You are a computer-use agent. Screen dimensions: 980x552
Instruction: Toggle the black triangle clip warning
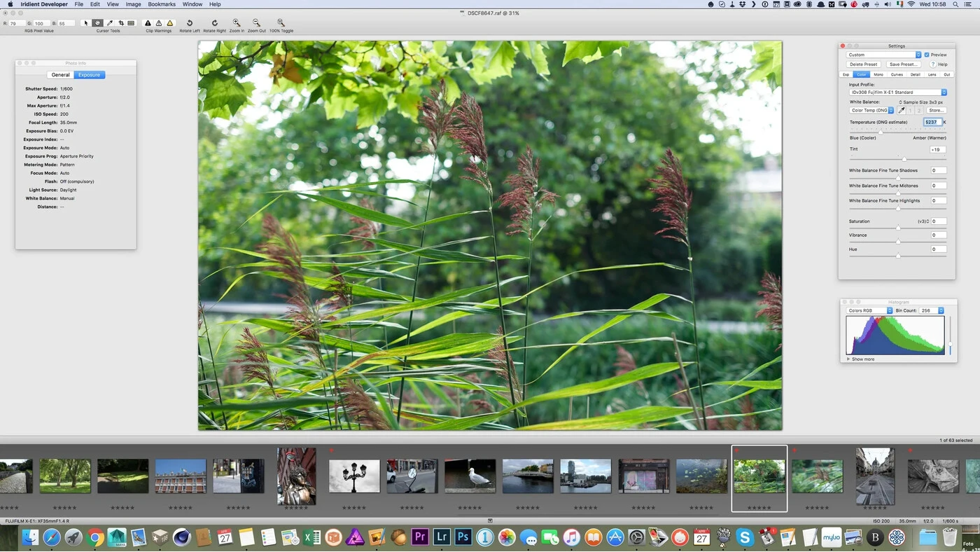pos(148,23)
